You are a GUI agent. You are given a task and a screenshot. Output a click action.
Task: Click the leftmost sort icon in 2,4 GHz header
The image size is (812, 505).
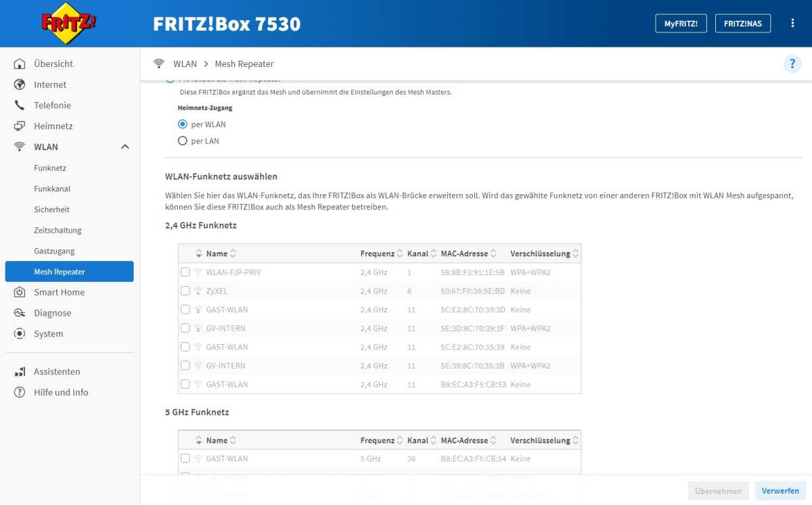[198, 254]
